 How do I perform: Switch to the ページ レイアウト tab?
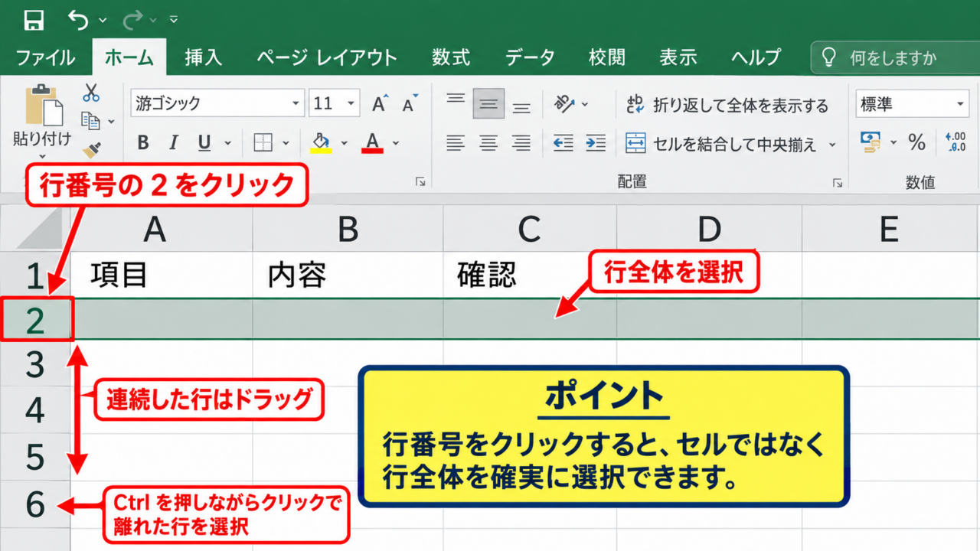pos(327,57)
